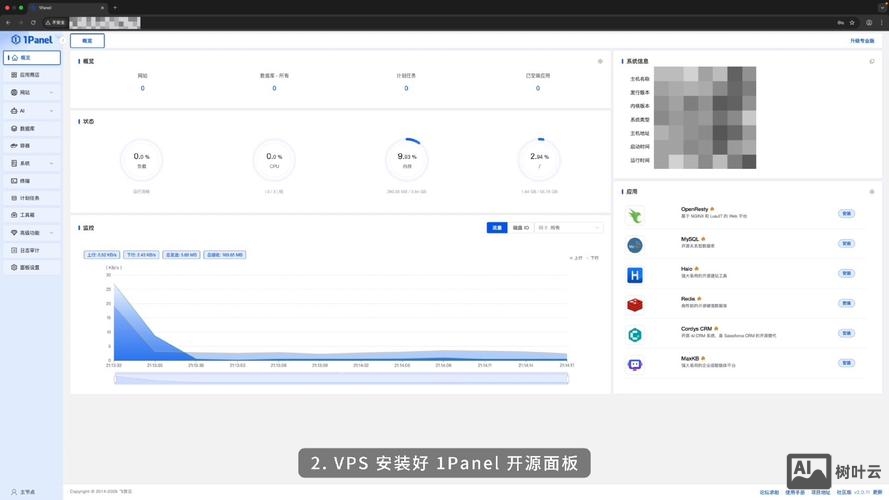
Task: Open the 使用手册 footer link
Action: [795, 492]
